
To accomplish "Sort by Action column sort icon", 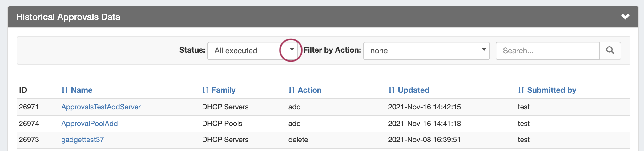I will (291, 90).
